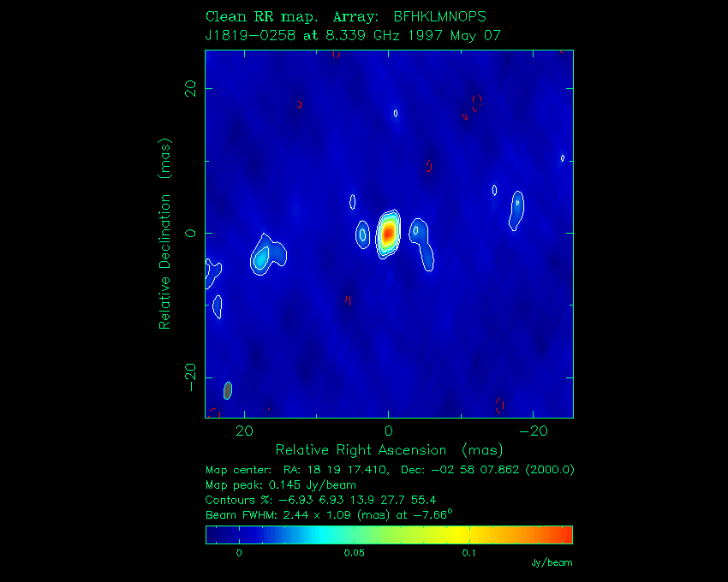The width and height of the screenshot is (728, 582).
Task: Click the 'Contours %: -6.93 6.93 13.9 27.7 55.4' line
Action: pos(321,501)
